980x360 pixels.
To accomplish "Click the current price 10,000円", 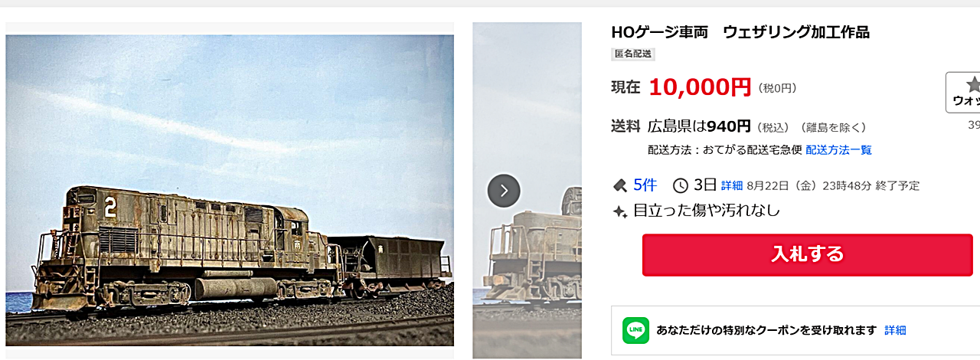I will [x=700, y=87].
